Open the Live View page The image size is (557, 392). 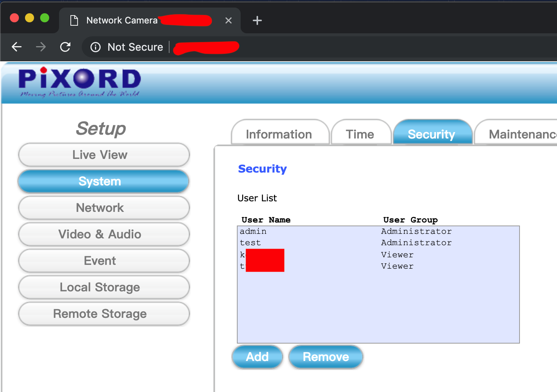pos(104,155)
